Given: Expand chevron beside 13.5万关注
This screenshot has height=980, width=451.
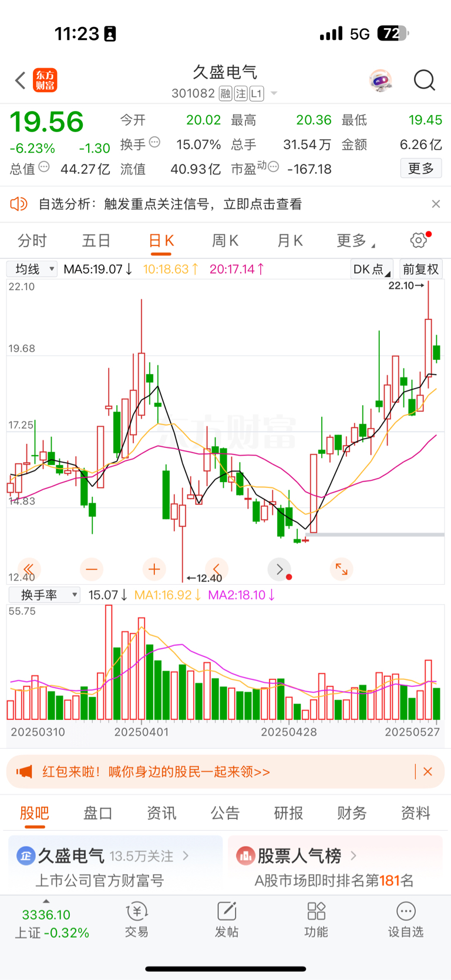Looking at the screenshot, I should tap(186, 856).
